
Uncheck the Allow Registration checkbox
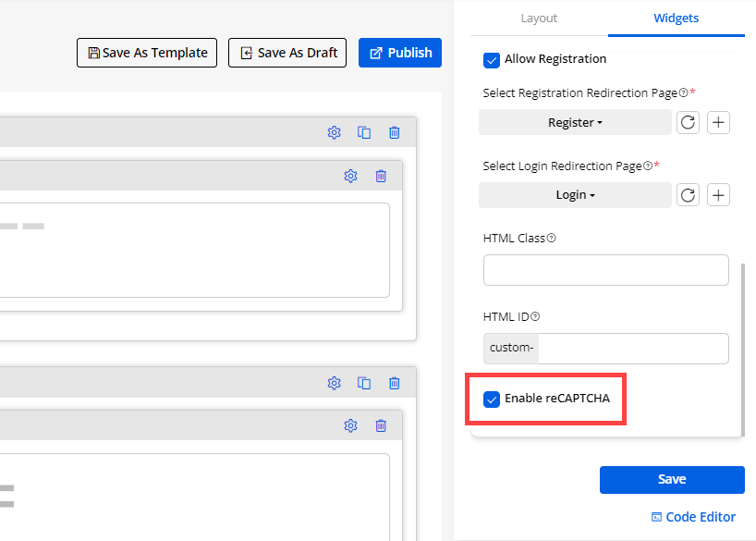tap(492, 59)
